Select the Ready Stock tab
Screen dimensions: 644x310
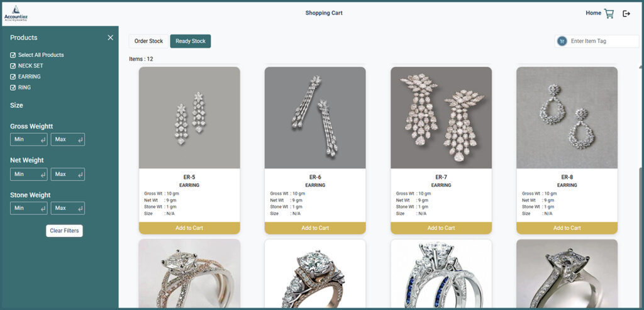click(x=191, y=41)
